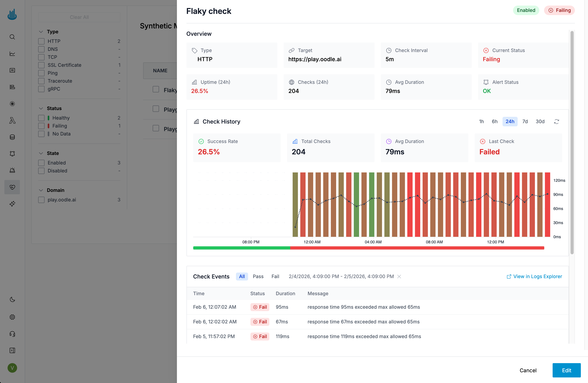This screenshot has height=383, width=588.
Task: Open the user avatar V
Action: click(x=12, y=368)
